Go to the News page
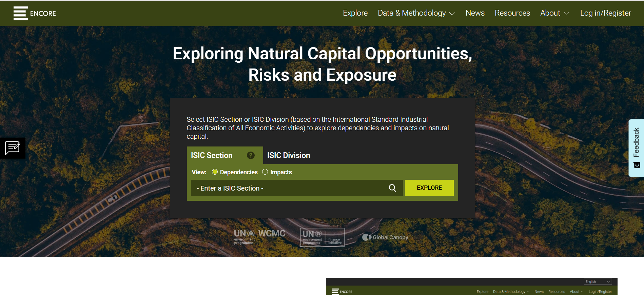Screen dimensions: 644x295 click(475, 13)
